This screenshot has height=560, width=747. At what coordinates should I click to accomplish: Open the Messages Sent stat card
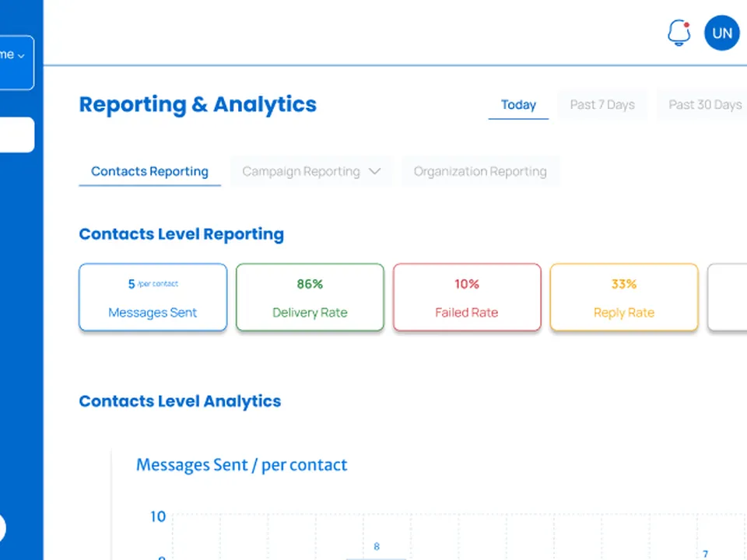[x=153, y=297]
